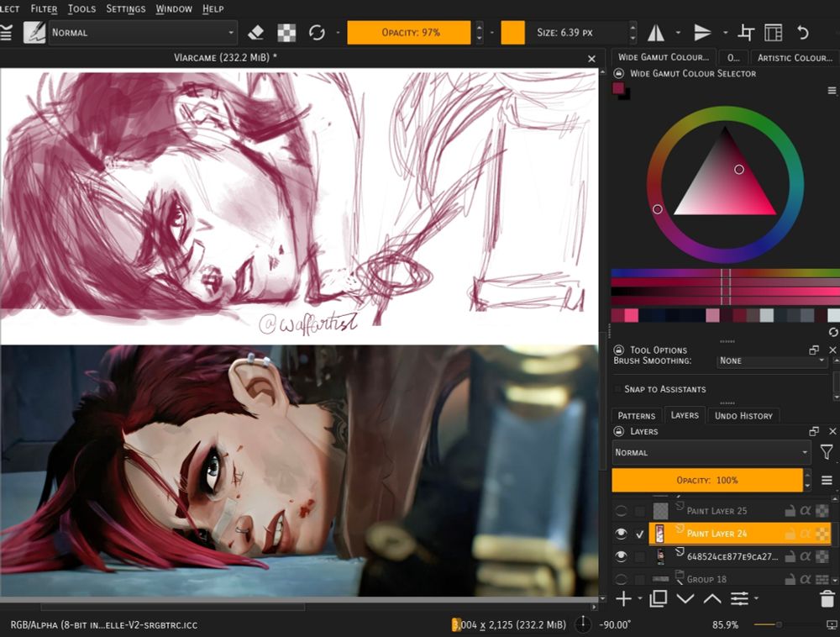This screenshot has height=637, width=840.
Task: Move the layer down
Action: [x=685, y=599]
